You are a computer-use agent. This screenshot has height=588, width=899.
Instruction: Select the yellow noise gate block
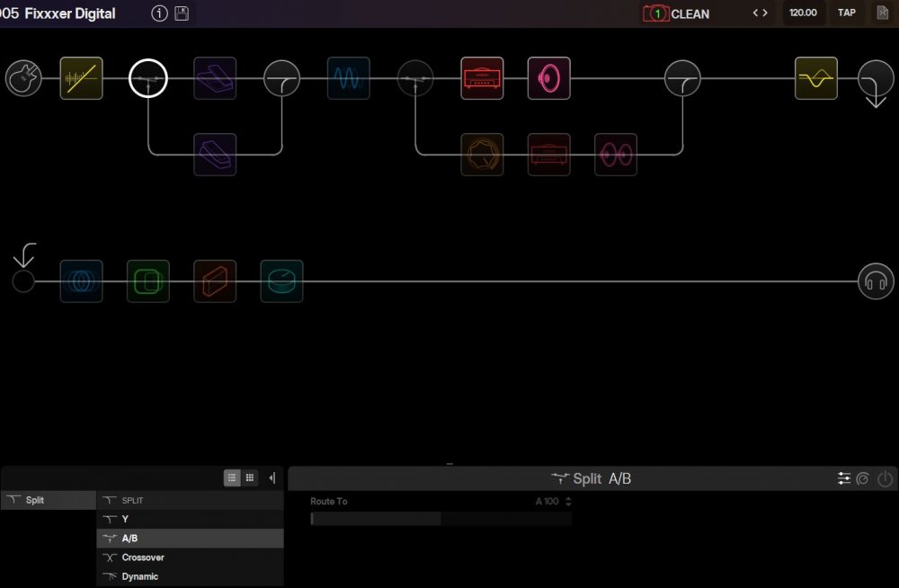click(82, 78)
